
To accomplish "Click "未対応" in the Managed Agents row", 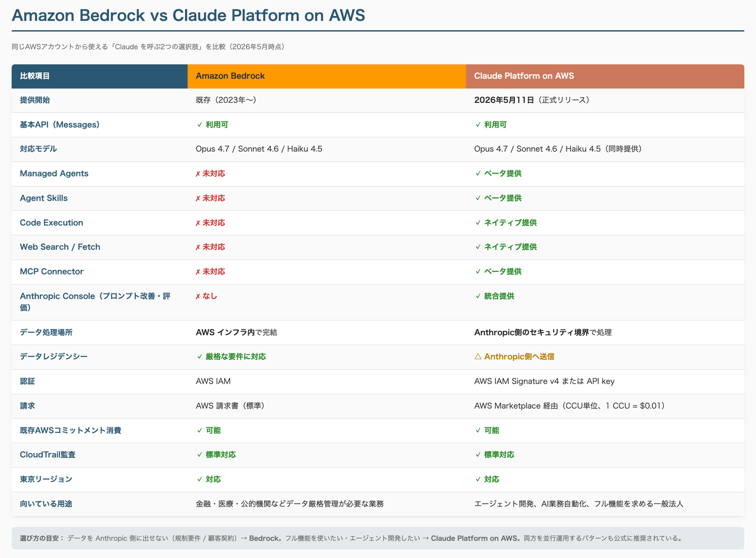I will coord(210,173).
